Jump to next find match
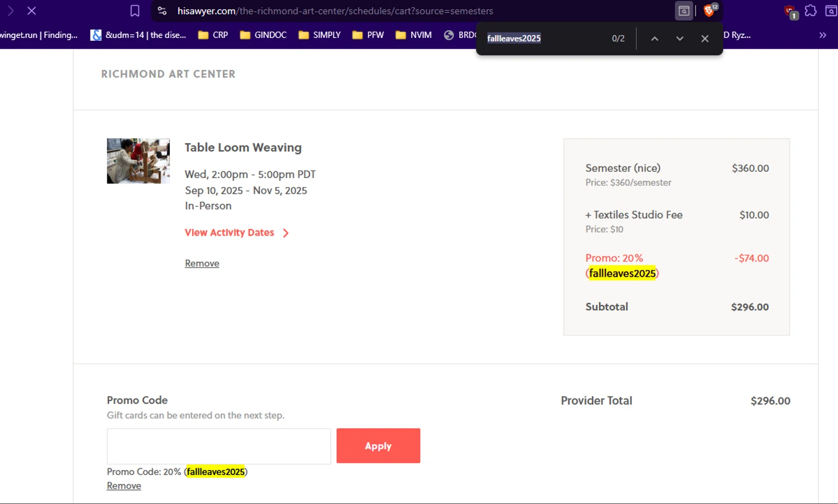 pyautogui.click(x=679, y=39)
